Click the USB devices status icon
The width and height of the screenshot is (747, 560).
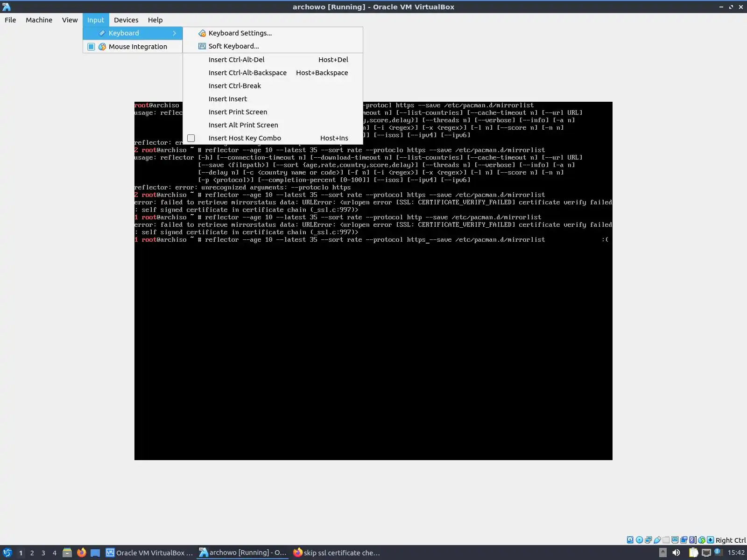pyautogui.click(x=657, y=540)
